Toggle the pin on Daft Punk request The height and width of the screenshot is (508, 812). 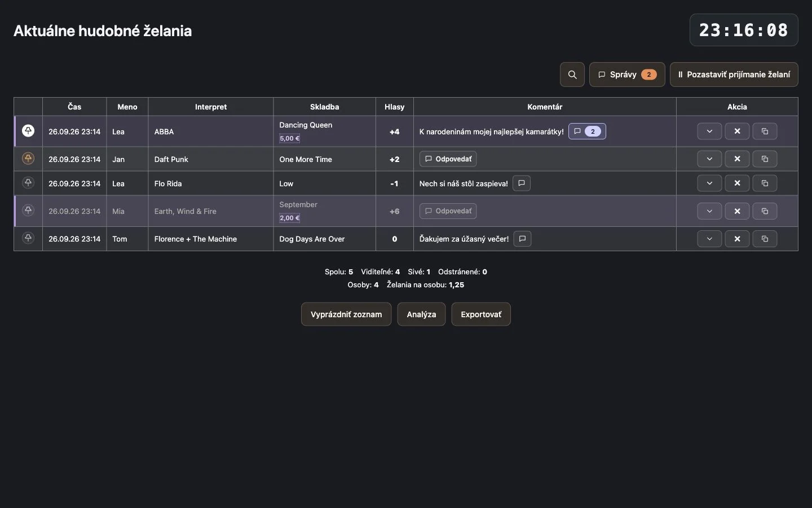tap(28, 159)
